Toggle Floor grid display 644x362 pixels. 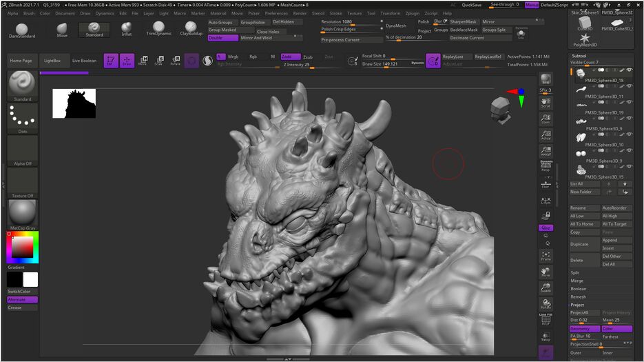[546, 184]
